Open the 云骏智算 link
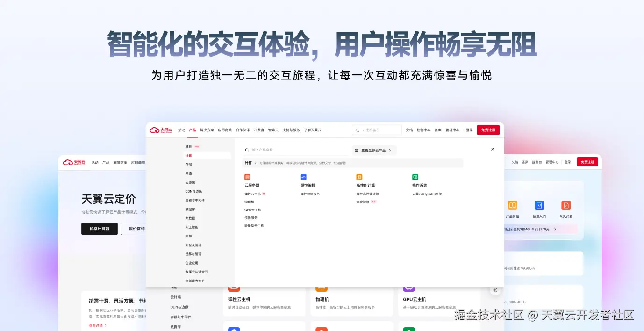Screen dimensions: 644x331 [363, 202]
